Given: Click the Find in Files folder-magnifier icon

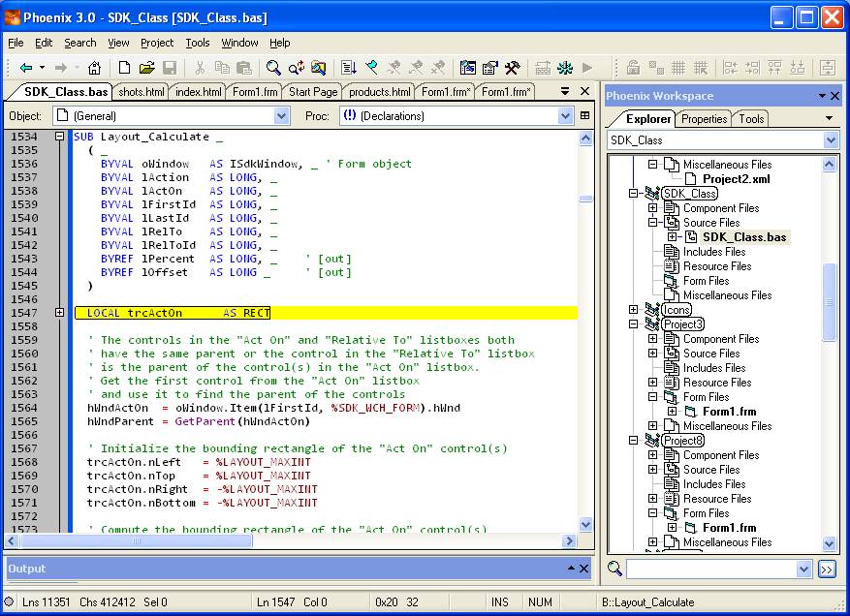Looking at the screenshot, I should (x=319, y=68).
